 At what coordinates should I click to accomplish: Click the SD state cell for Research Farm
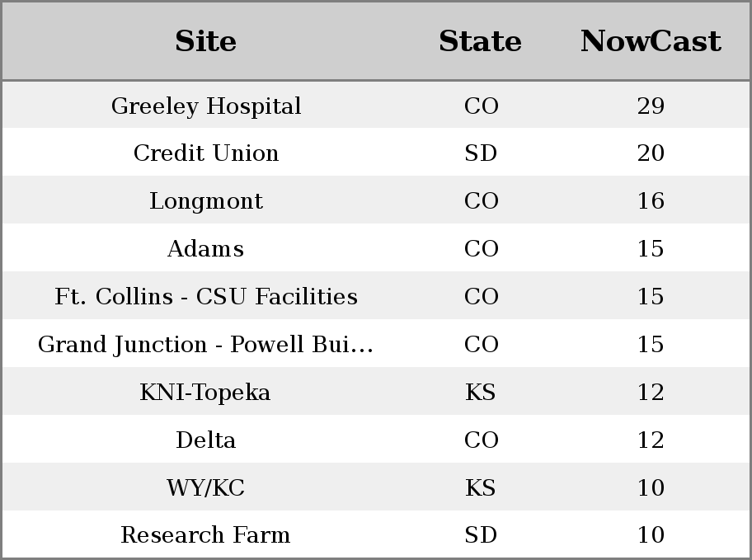point(481,534)
